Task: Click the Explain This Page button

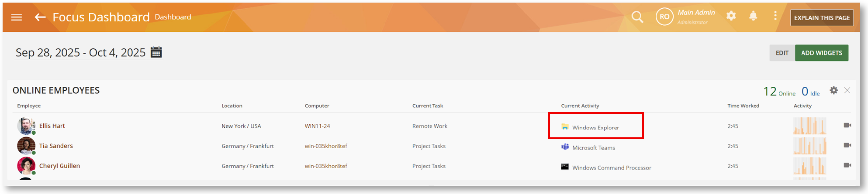Action: tap(822, 18)
